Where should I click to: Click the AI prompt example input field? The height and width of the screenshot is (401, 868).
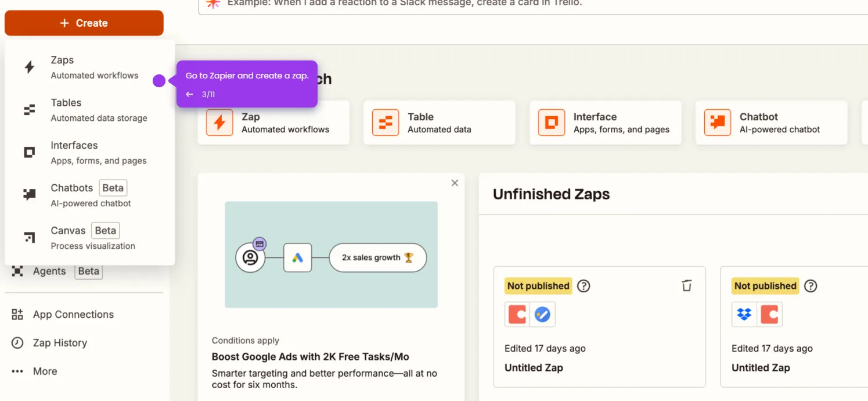click(533, 7)
